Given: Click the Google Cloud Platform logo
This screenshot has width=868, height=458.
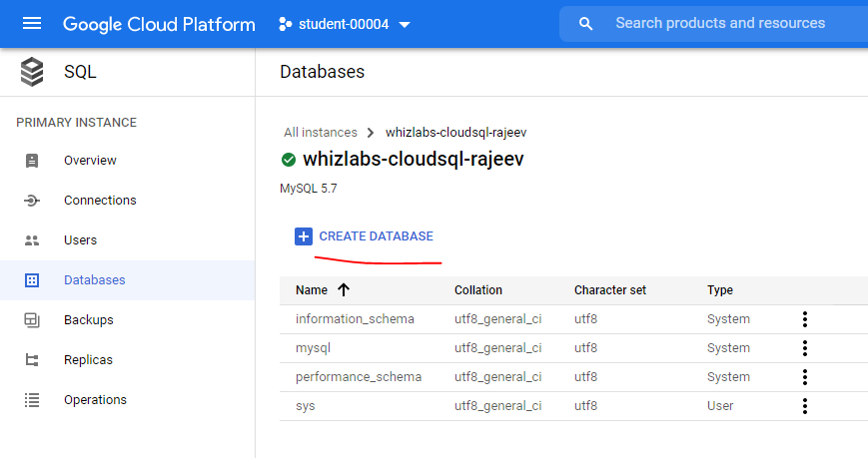Looking at the screenshot, I should coord(159,24).
